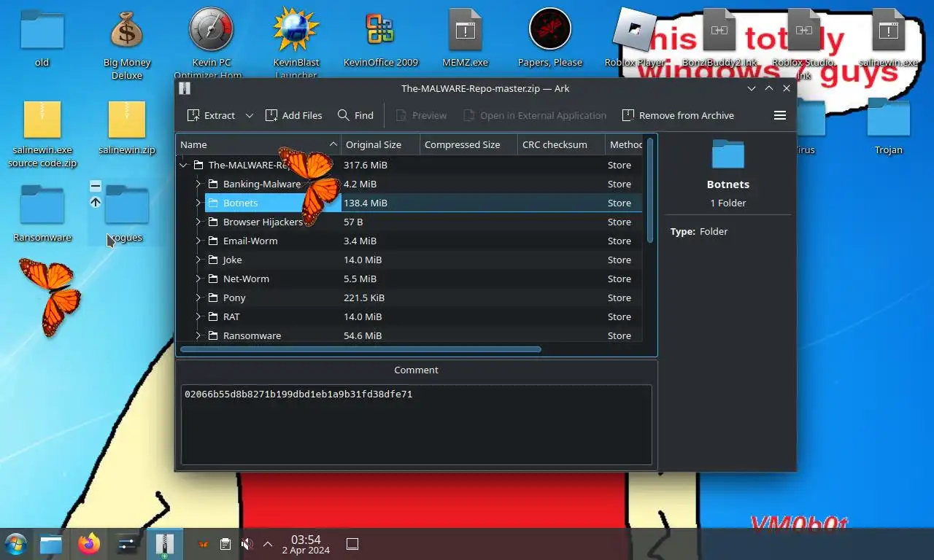Screen dimensions: 934x560
Task: Launch Firefox from the taskbar
Action: 89,544
